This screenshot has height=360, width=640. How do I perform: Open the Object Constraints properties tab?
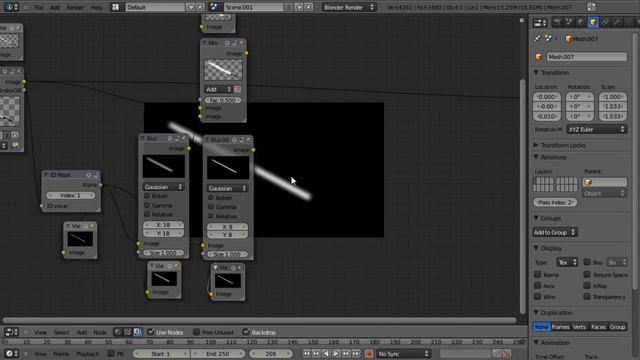[605, 22]
